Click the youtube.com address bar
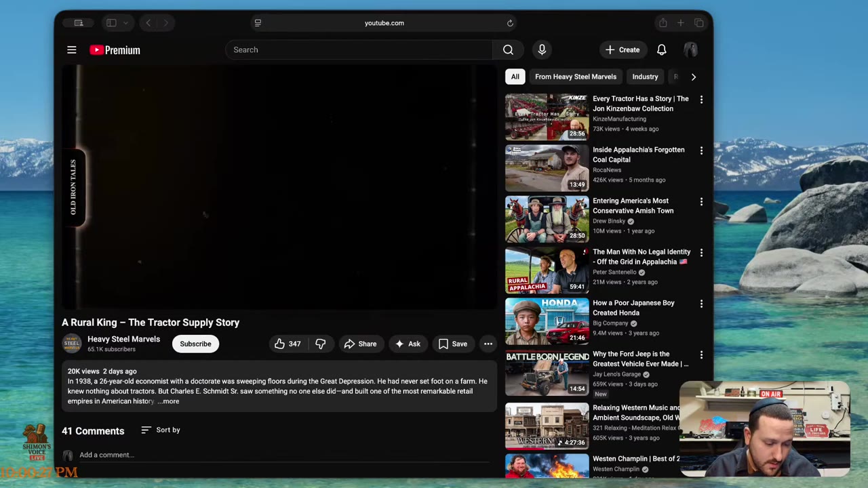 (384, 23)
